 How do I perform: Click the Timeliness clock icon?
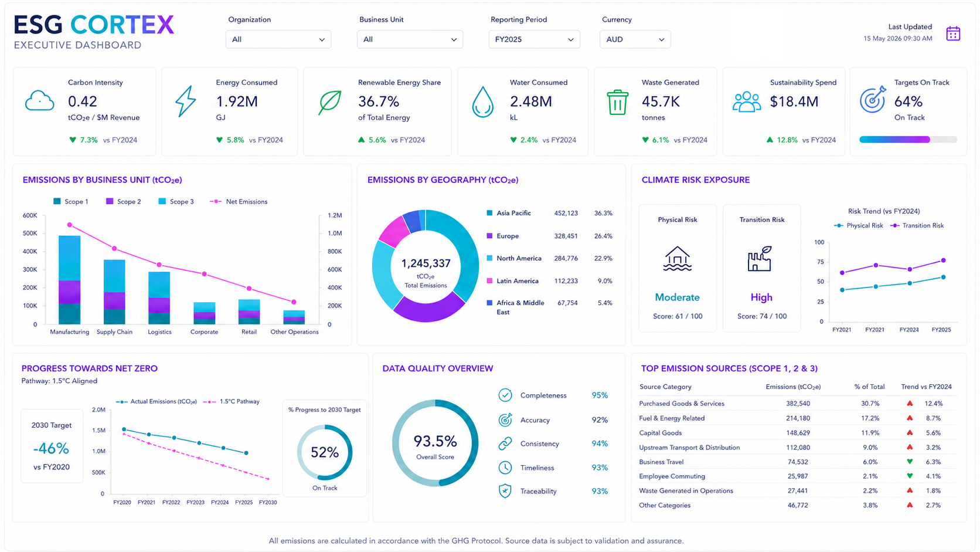(505, 468)
